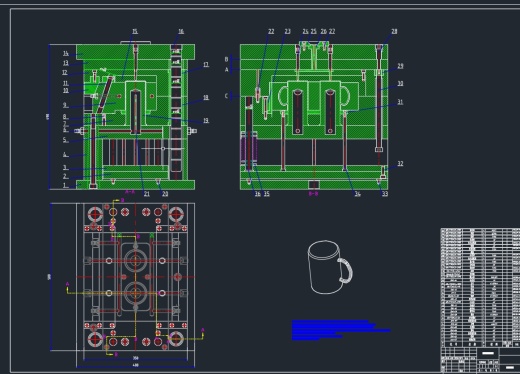This screenshot has height=374, width=520.
Task: Select part balloon number 2
Action: coord(65,176)
